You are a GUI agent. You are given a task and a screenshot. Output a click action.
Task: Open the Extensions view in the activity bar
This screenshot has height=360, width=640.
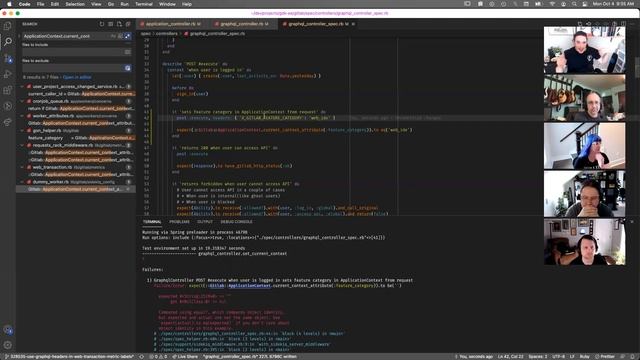click(7, 90)
